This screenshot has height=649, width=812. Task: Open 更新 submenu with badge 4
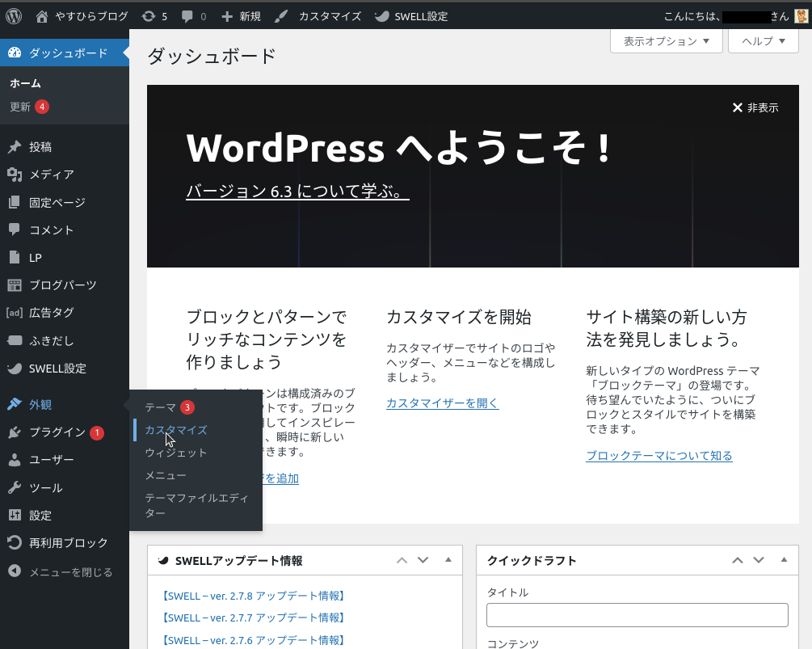pos(30,107)
